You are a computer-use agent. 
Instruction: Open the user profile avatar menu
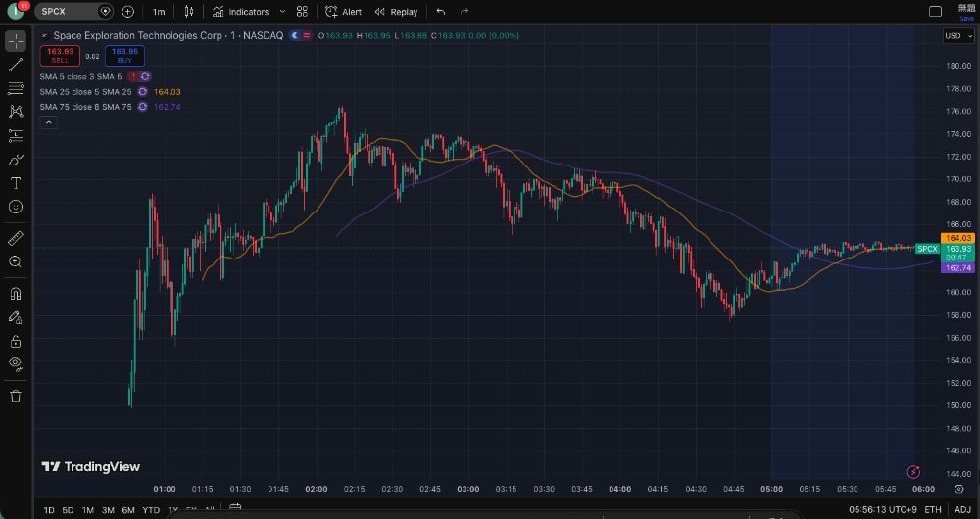(x=17, y=11)
